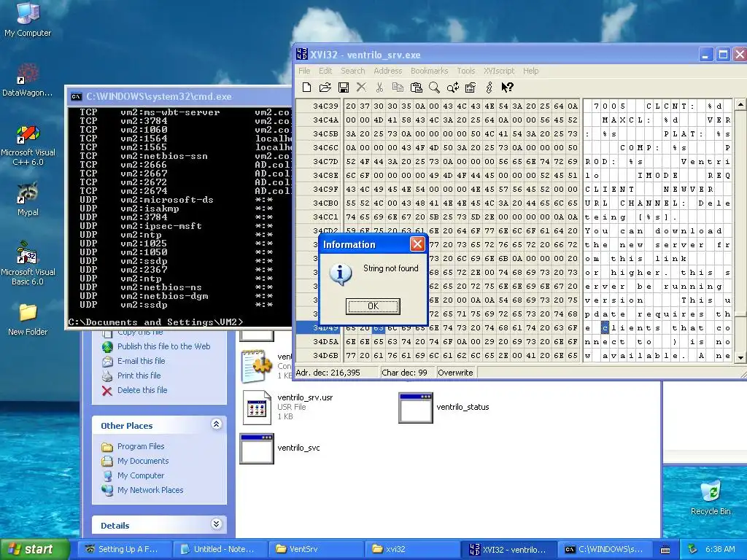The image size is (747, 560).
Task: Open My Computer desktop icon
Action: (x=28, y=19)
